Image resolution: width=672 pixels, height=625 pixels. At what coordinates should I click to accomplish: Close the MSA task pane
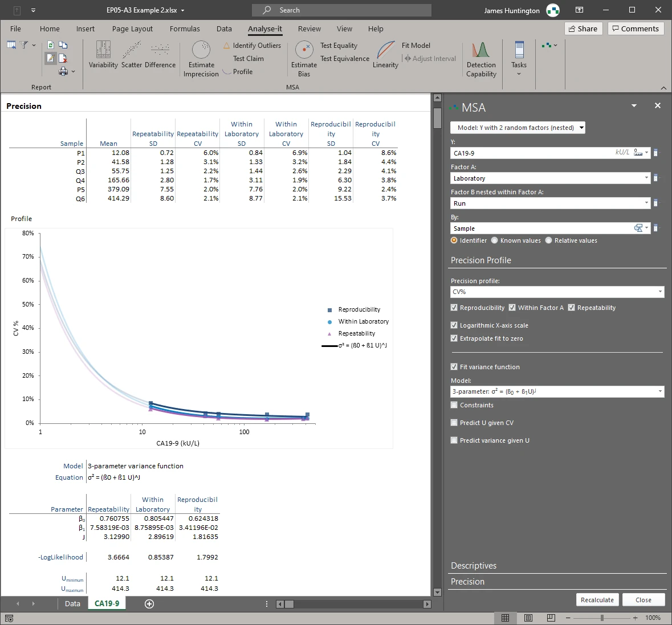click(x=657, y=105)
